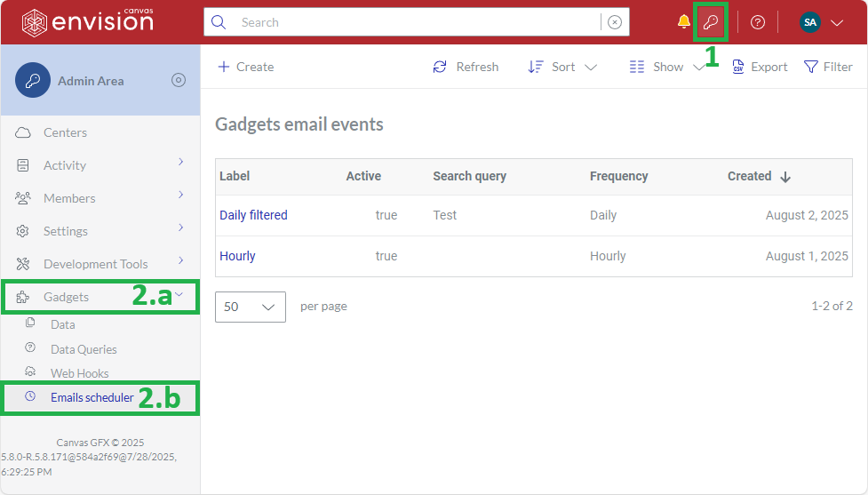Click the Settings gear icon

tap(23, 231)
